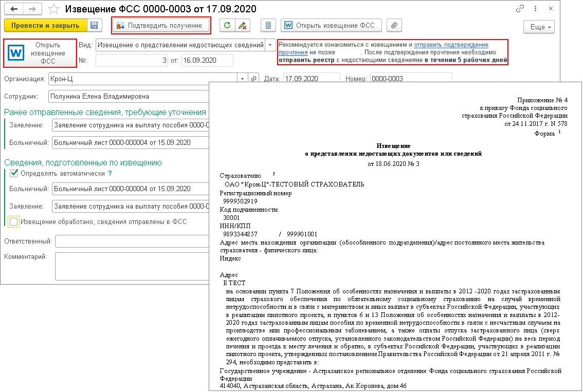
Task: Follow the отправить подтверждение прочтения link
Action: [x=451, y=45]
